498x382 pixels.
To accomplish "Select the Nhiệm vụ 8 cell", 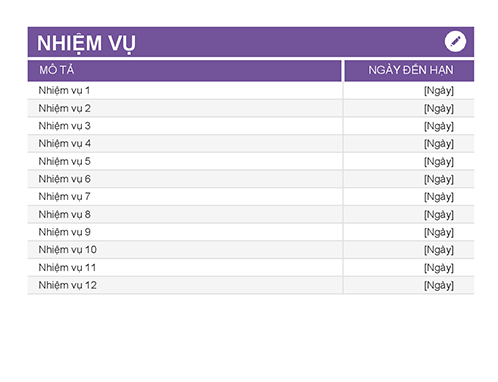I will click(x=185, y=214).
